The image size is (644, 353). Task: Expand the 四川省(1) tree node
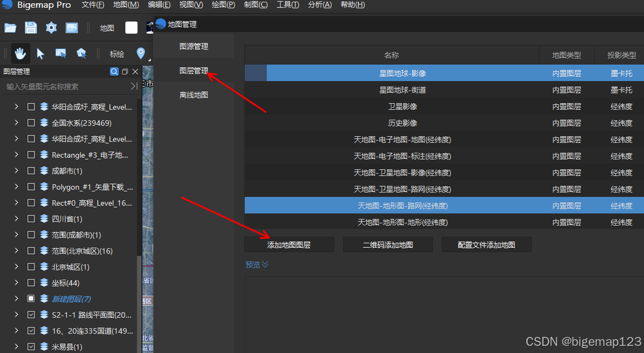17,218
